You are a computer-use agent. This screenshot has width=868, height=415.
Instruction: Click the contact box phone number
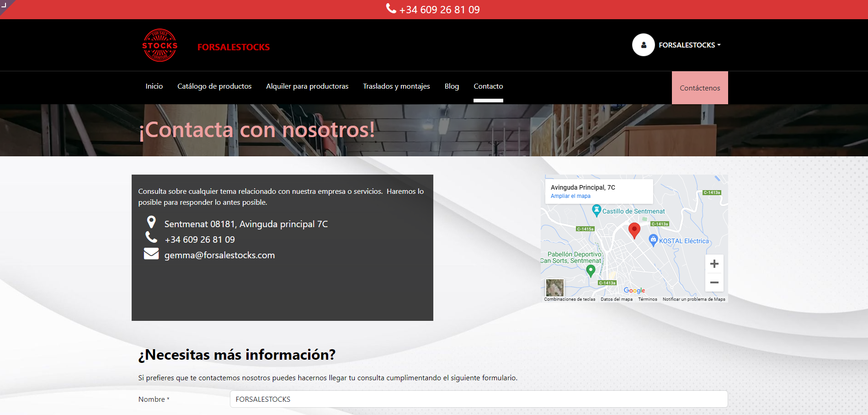pyautogui.click(x=200, y=239)
